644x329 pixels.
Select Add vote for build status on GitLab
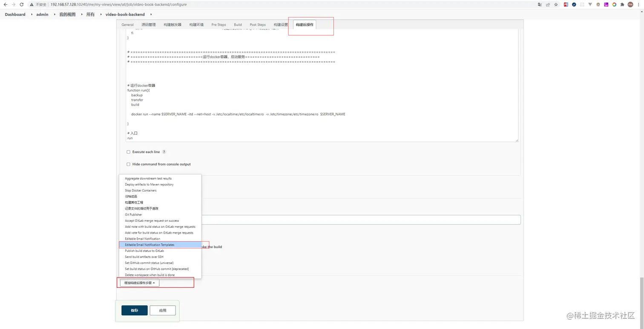click(x=160, y=233)
